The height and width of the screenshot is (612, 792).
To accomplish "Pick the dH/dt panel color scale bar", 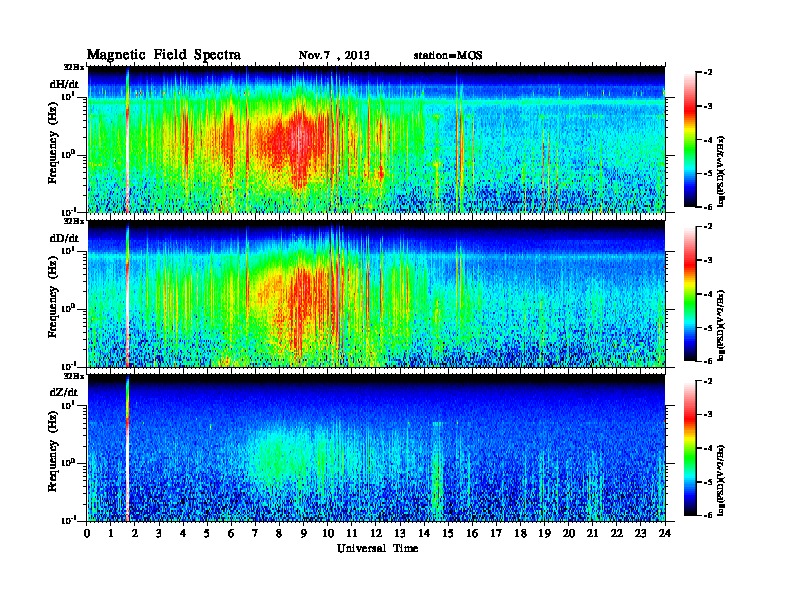I will pyautogui.click(x=689, y=139).
